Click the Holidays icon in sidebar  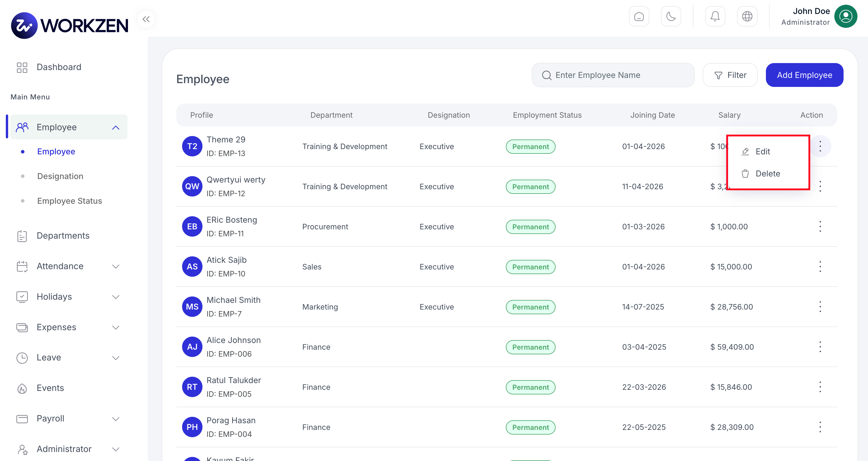22,297
